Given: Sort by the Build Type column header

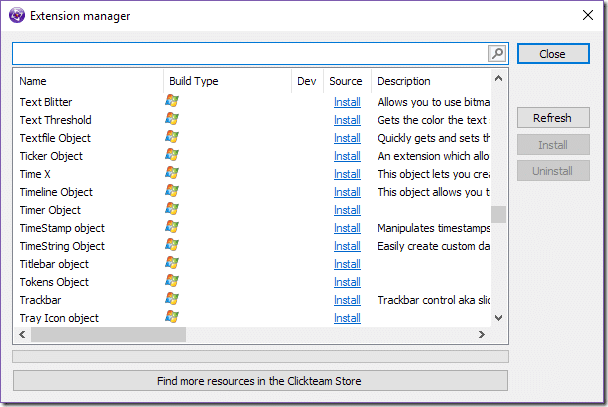Looking at the screenshot, I should click(x=227, y=81).
